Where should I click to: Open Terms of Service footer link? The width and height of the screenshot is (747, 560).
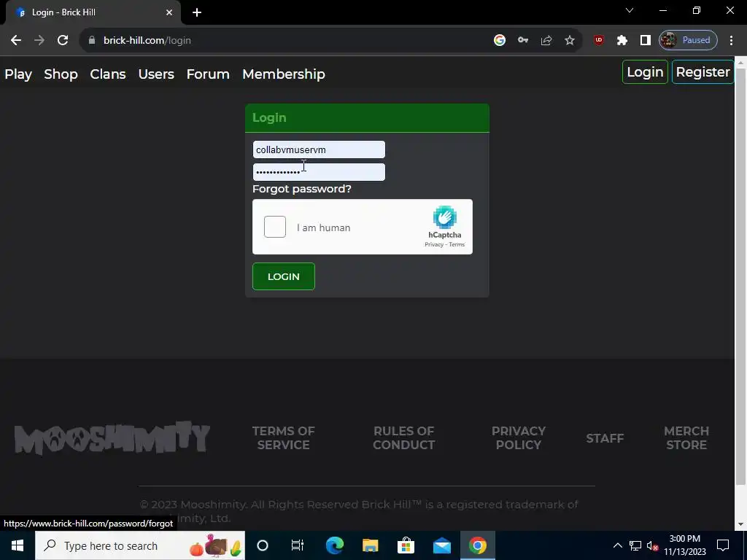coord(284,437)
